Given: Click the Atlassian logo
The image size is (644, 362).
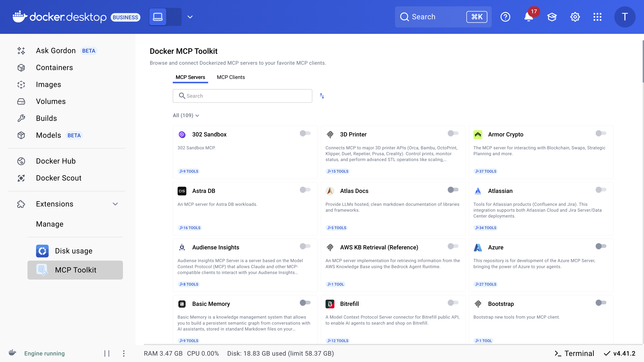Looking at the screenshot, I should point(478,191).
